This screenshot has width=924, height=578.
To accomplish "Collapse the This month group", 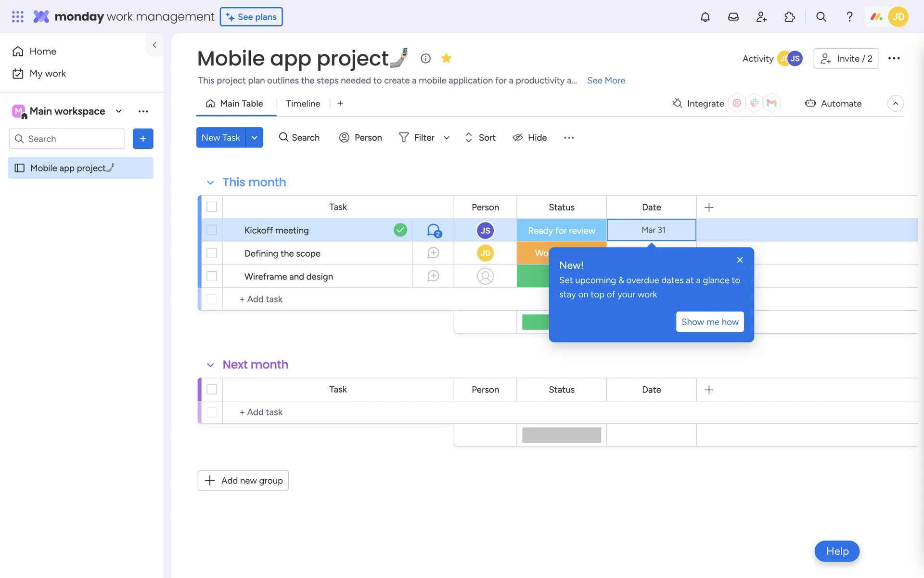I will [x=210, y=183].
